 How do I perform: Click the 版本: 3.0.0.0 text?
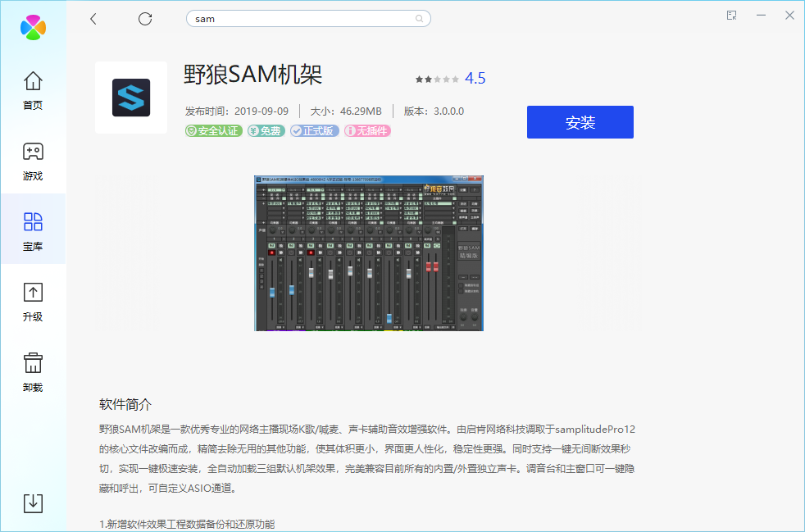coord(434,111)
